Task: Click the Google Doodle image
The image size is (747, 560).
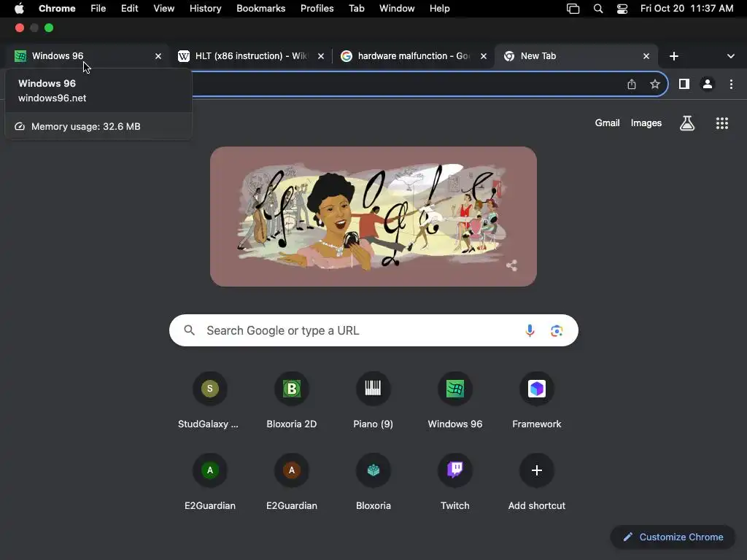Action: (373, 217)
